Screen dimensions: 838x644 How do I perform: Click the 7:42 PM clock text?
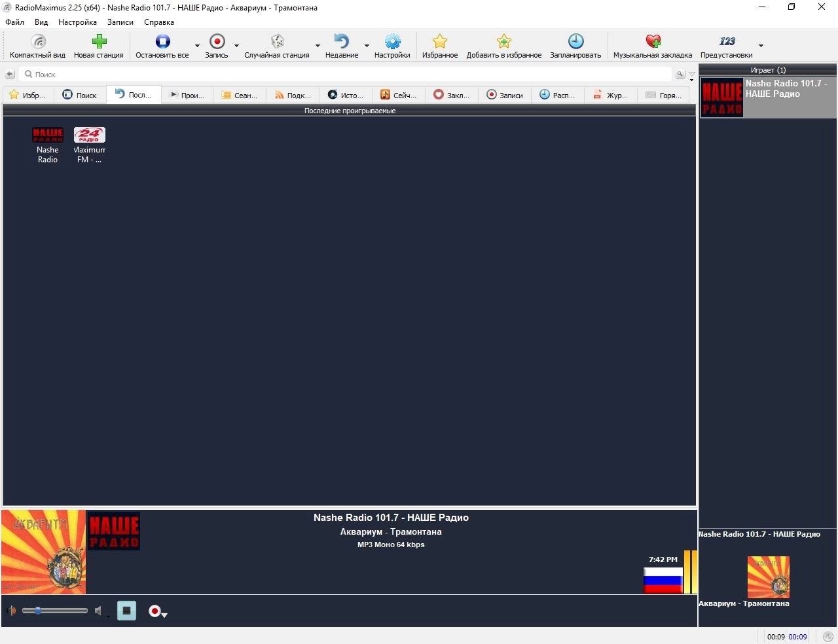[x=663, y=560]
